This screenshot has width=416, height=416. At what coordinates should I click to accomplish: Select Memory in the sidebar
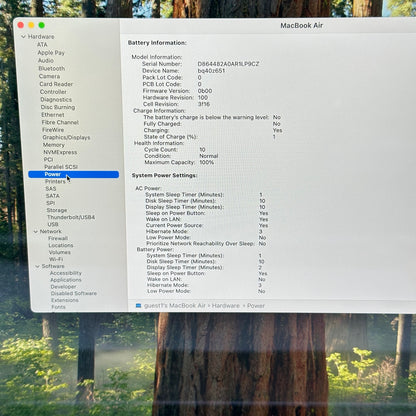54,145
